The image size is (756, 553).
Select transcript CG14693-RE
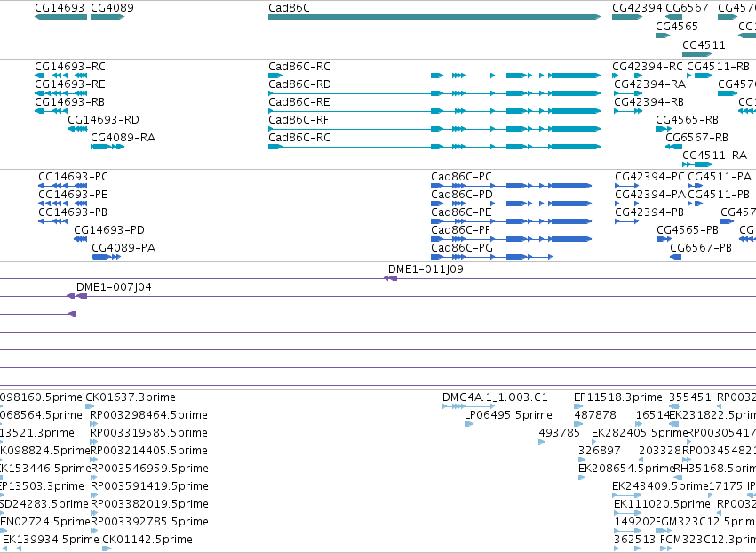[60, 93]
